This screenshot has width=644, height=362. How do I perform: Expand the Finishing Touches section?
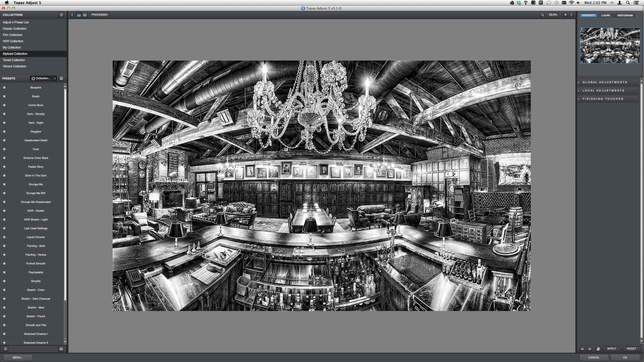pyautogui.click(x=603, y=99)
